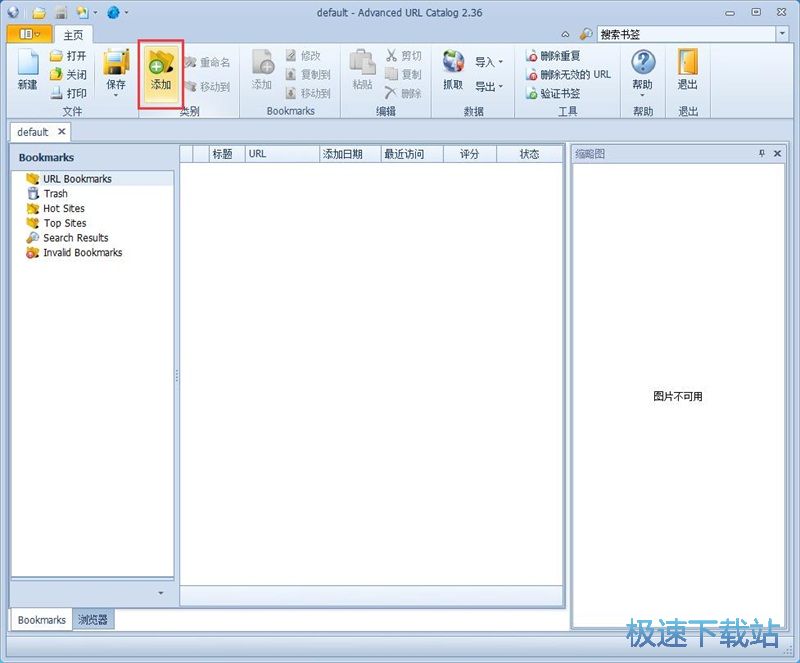800x663 pixels.
Task: Close the 缩略图 thumbnail panel
Action: [778, 153]
